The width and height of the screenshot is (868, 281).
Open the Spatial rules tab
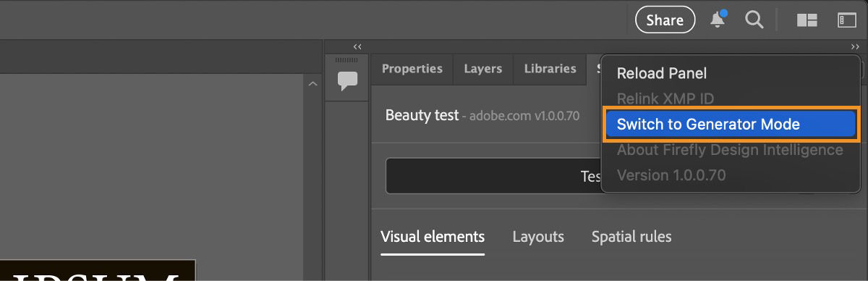click(631, 237)
